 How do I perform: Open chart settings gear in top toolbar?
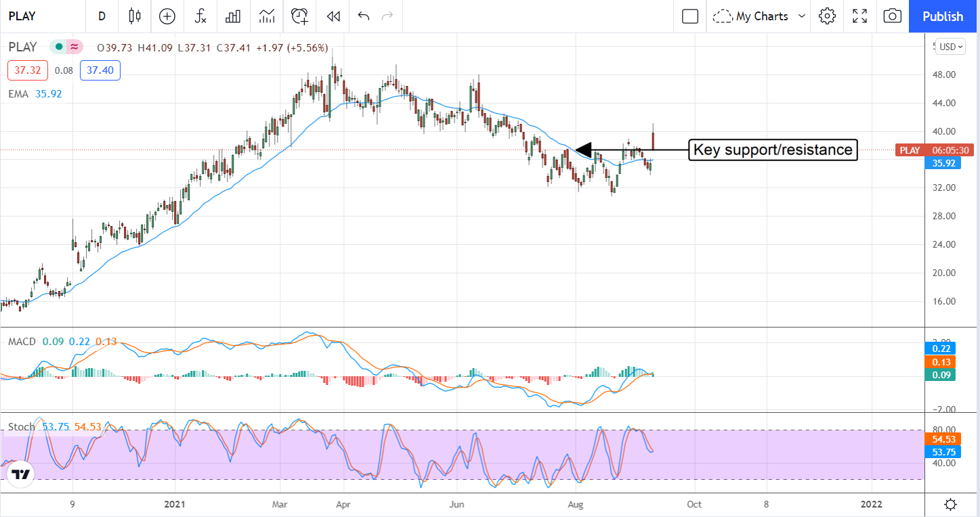tap(827, 16)
